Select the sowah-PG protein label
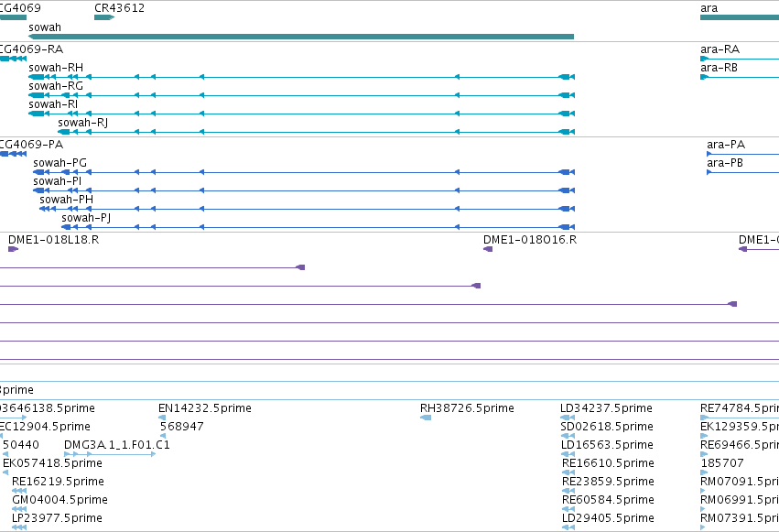 [60, 163]
